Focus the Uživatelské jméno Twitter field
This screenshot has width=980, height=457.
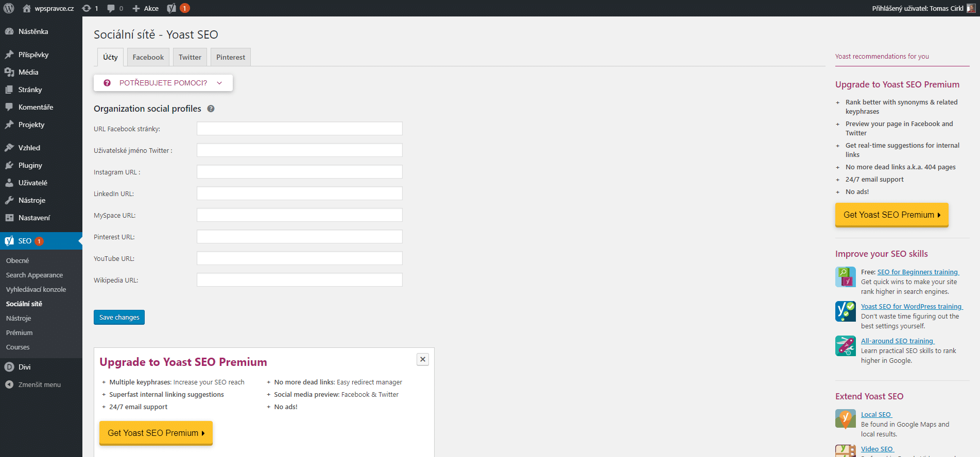point(300,150)
